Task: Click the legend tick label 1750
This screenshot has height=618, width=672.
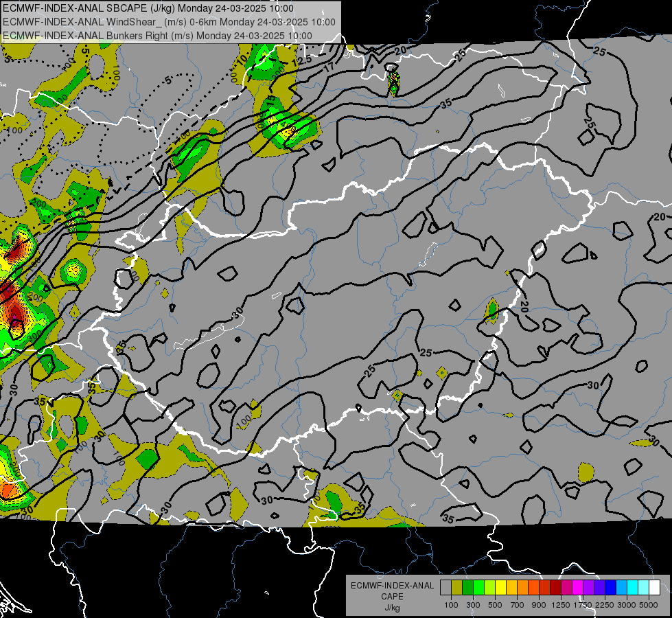Action: tap(583, 605)
